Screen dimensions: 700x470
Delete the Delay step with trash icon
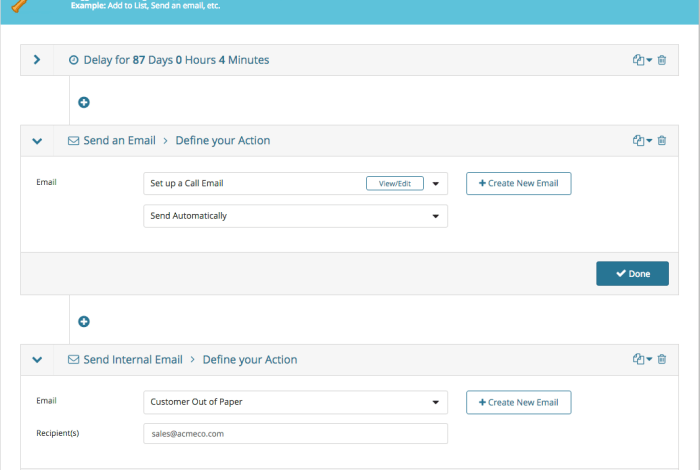pos(662,60)
